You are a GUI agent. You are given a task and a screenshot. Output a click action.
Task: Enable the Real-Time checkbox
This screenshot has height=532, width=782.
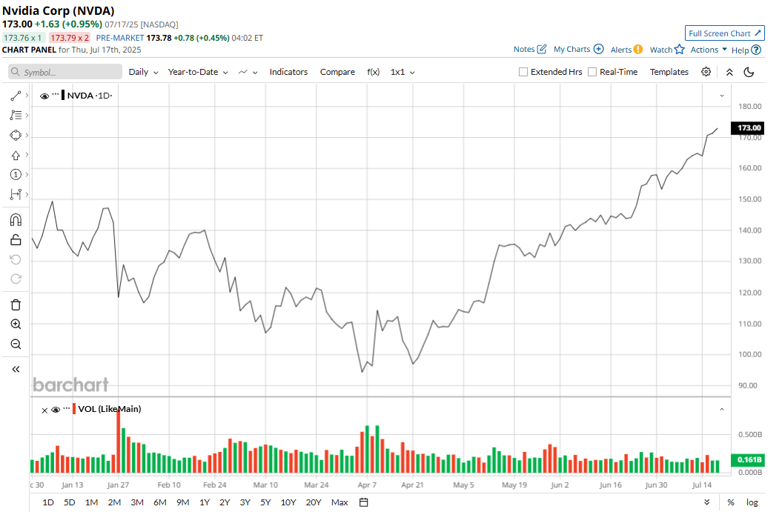[x=592, y=72]
